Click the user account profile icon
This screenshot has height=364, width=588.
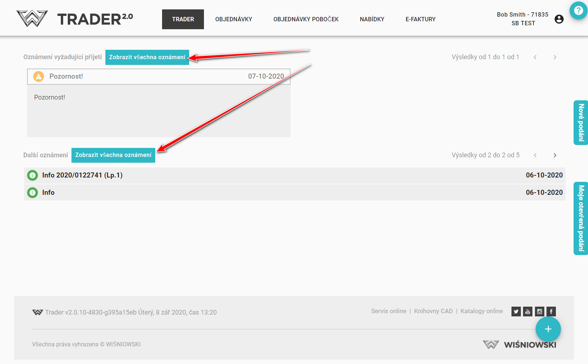559,19
